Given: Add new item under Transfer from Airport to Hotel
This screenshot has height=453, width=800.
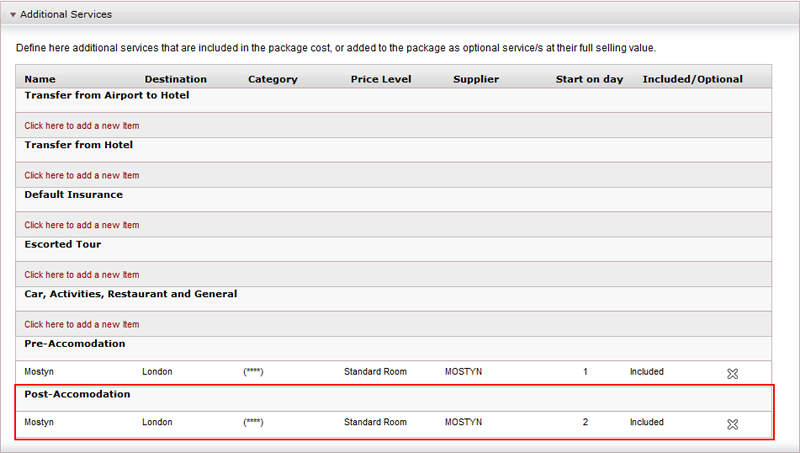Looking at the screenshot, I should click(x=82, y=125).
